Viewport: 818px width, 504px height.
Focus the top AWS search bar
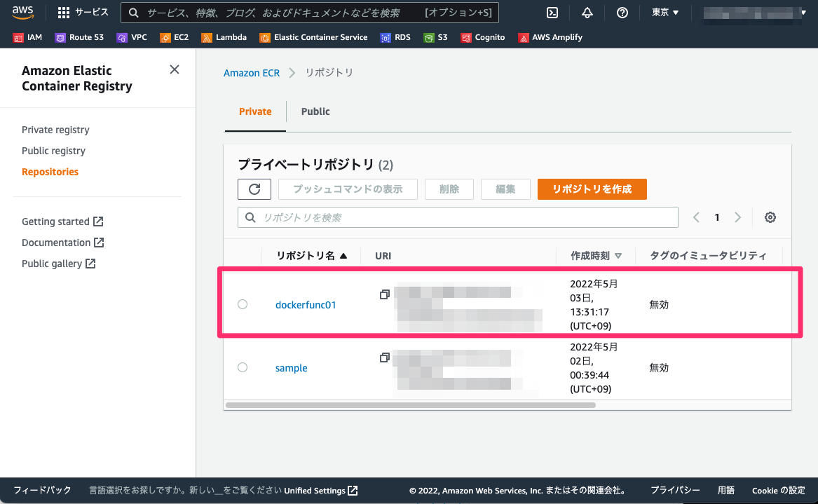[309, 13]
